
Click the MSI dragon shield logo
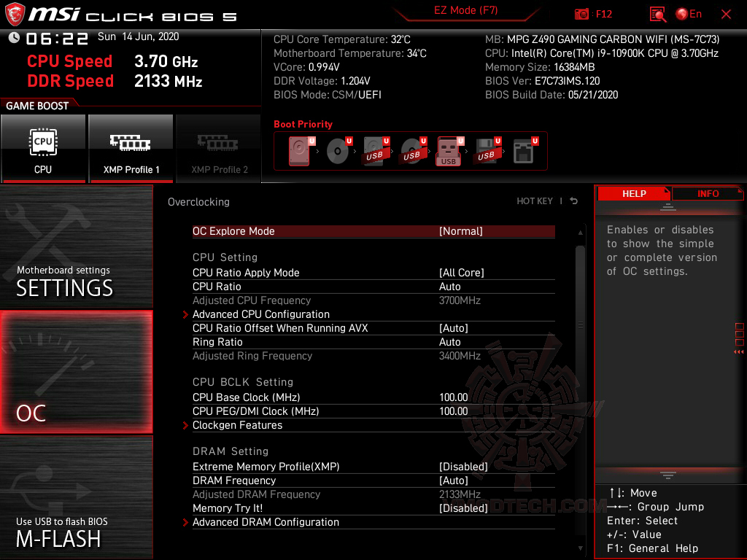pyautogui.click(x=15, y=15)
